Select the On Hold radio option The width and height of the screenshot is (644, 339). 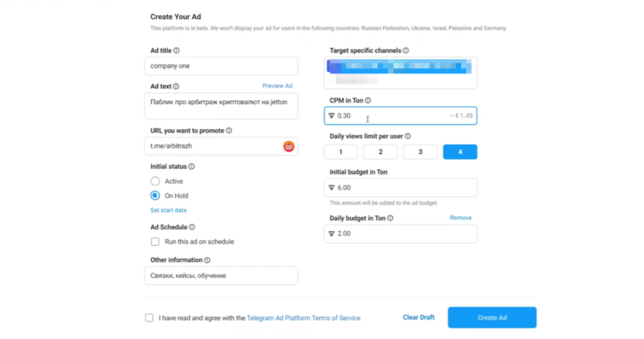155,196
